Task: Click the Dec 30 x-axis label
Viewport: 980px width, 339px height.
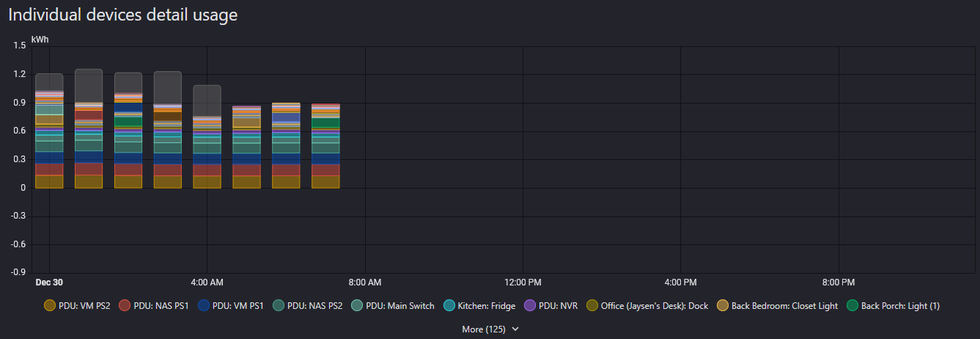Action: click(49, 282)
